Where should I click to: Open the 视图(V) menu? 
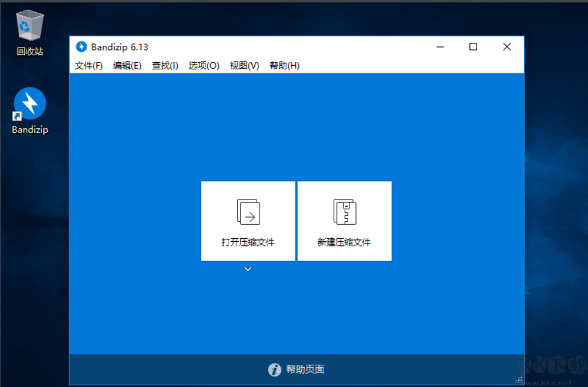tap(243, 65)
